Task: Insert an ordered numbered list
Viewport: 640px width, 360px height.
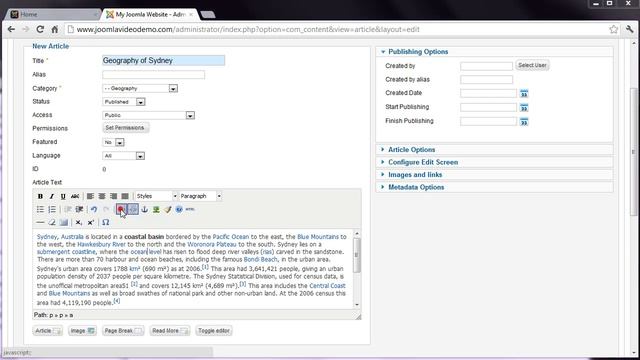Action: coord(52,209)
